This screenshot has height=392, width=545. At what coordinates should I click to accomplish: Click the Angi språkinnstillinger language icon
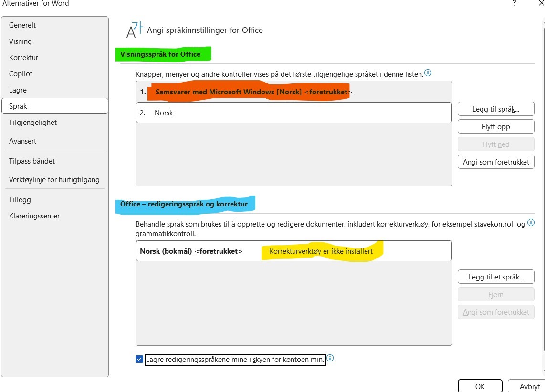[134, 29]
